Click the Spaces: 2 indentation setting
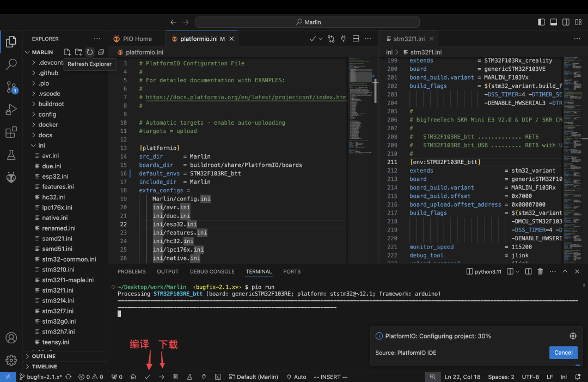588x382 pixels. click(x=501, y=377)
